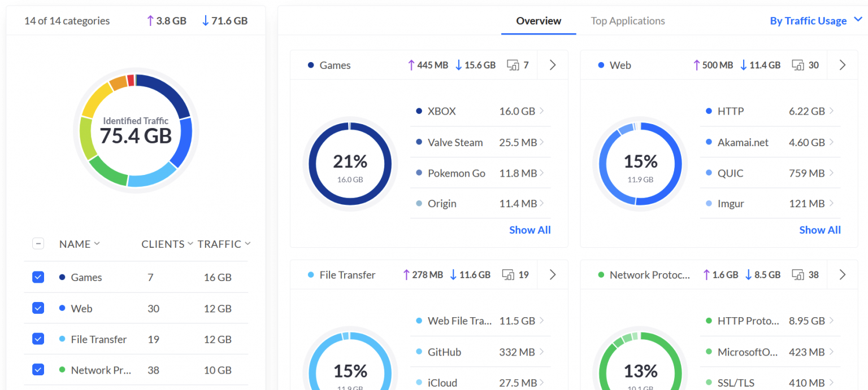Click the clients icon in File Transfer card
The width and height of the screenshot is (868, 390).
508,275
